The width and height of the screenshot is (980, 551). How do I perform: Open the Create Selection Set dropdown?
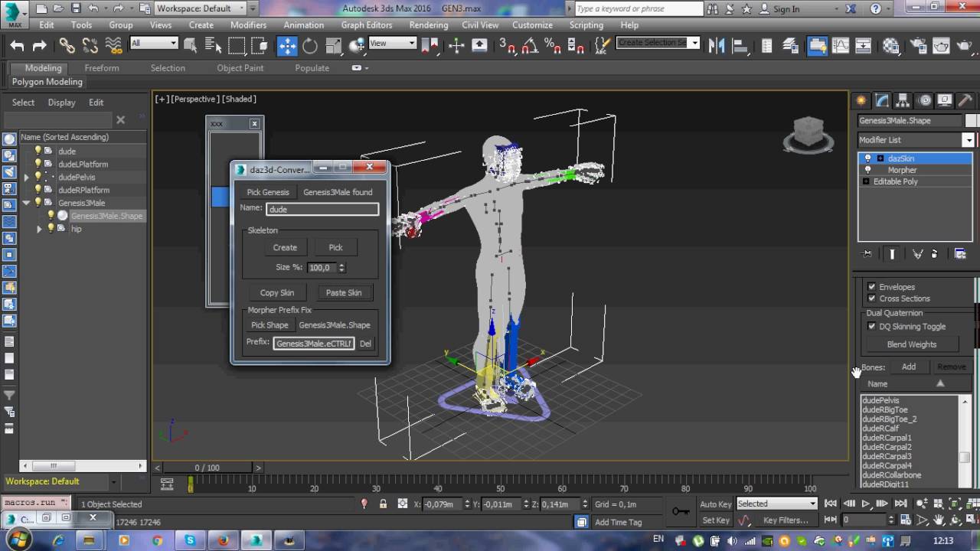click(x=658, y=43)
